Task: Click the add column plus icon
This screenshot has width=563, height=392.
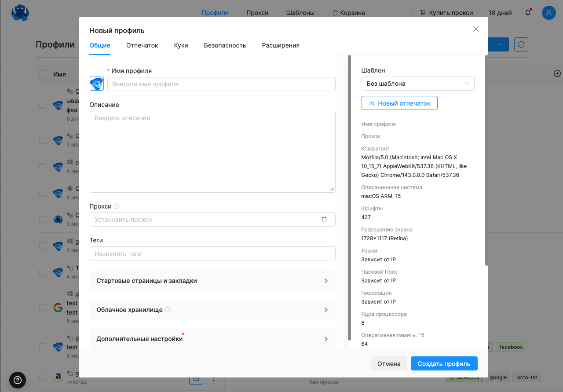Action: (x=557, y=74)
